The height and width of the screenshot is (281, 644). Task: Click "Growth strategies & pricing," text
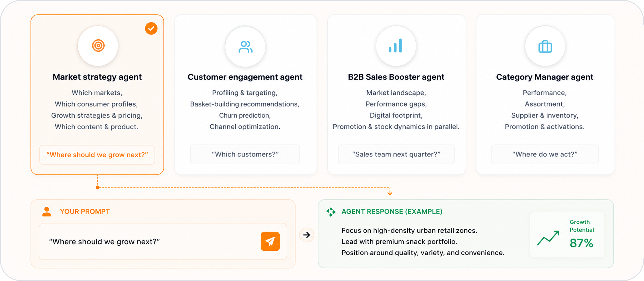click(x=97, y=116)
